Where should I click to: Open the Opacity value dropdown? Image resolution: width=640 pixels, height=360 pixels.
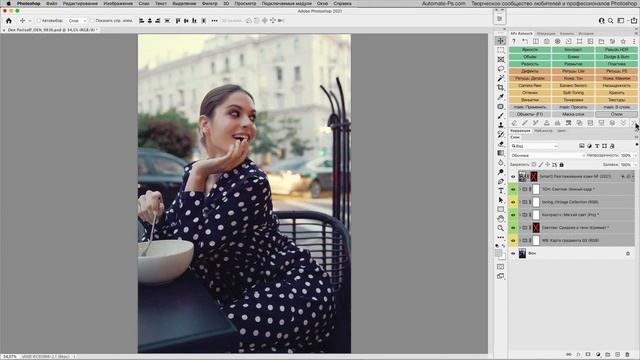tap(635, 156)
